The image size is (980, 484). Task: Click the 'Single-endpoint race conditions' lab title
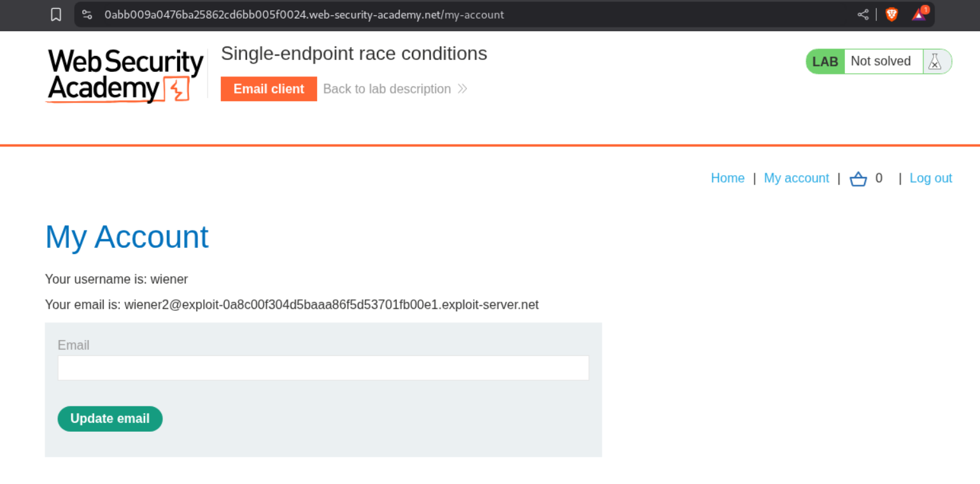click(353, 53)
